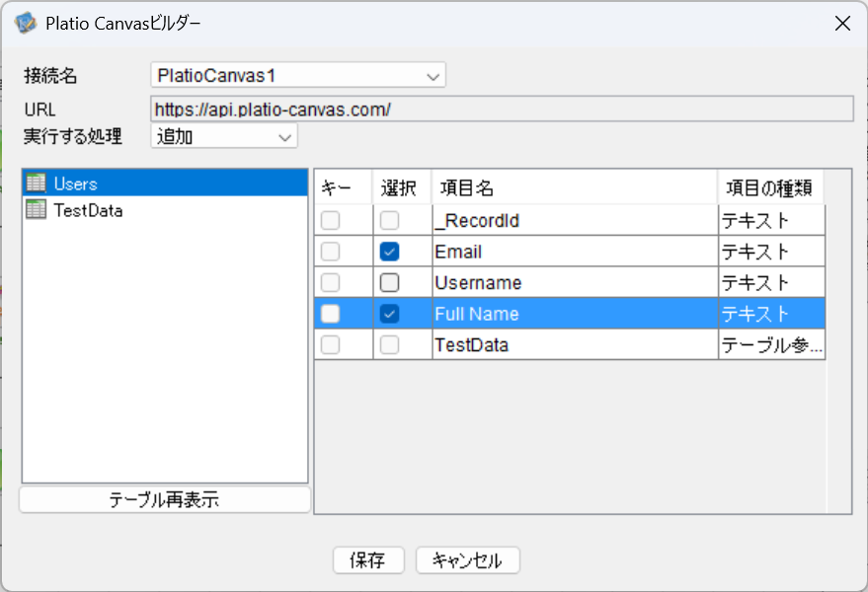Toggle the key checkbox for Full Name
Screen dimensions: 868x592
[x=331, y=314]
